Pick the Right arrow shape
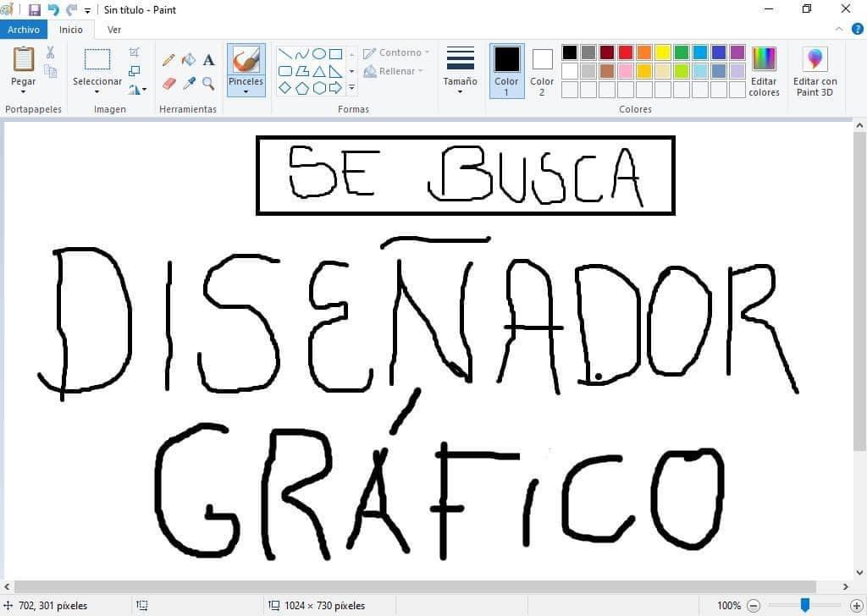 [335, 88]
